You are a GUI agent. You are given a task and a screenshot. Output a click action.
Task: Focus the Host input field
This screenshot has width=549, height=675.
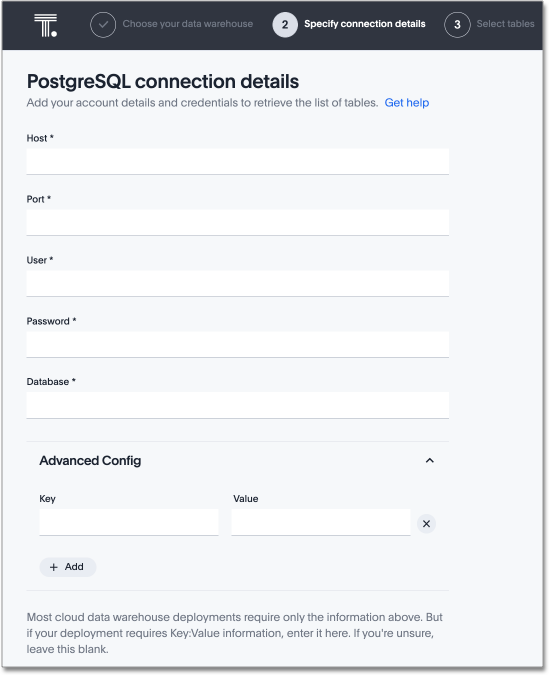coord(238,161)
